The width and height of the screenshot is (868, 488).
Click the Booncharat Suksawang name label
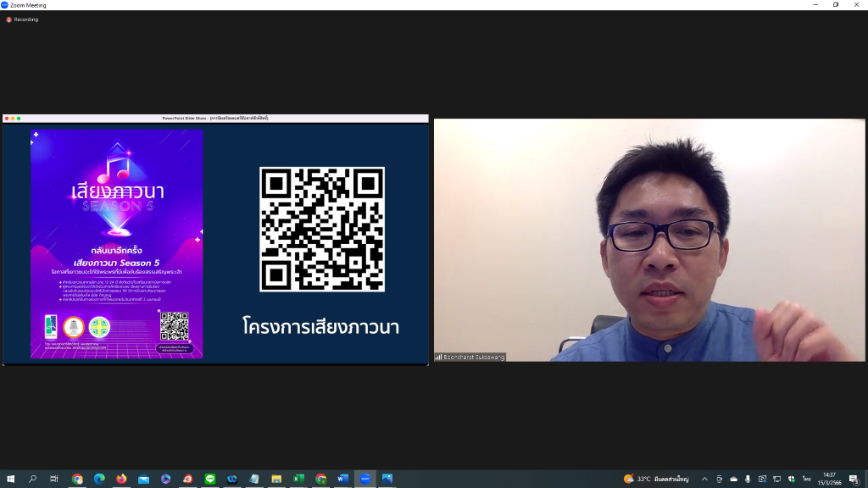(470, 358)
